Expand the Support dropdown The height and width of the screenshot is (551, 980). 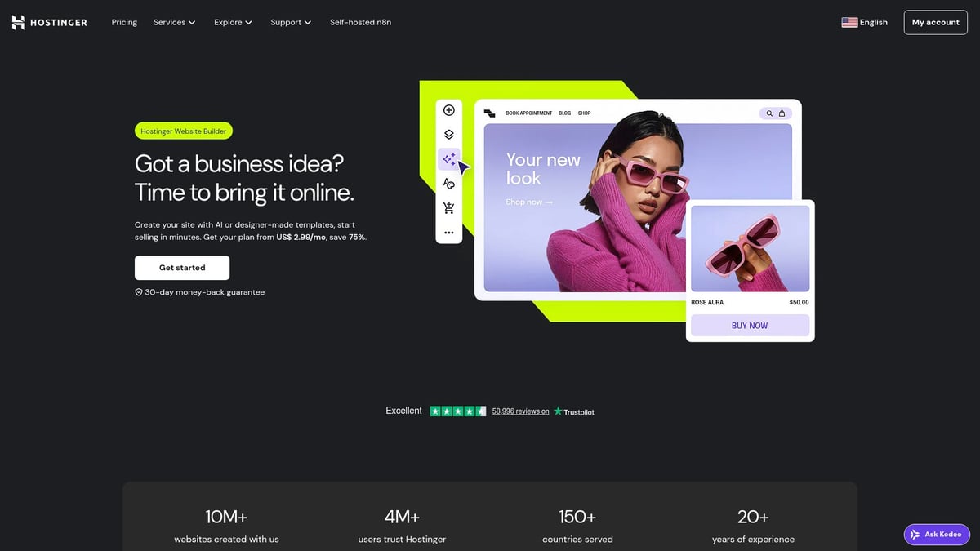point(291,22)
